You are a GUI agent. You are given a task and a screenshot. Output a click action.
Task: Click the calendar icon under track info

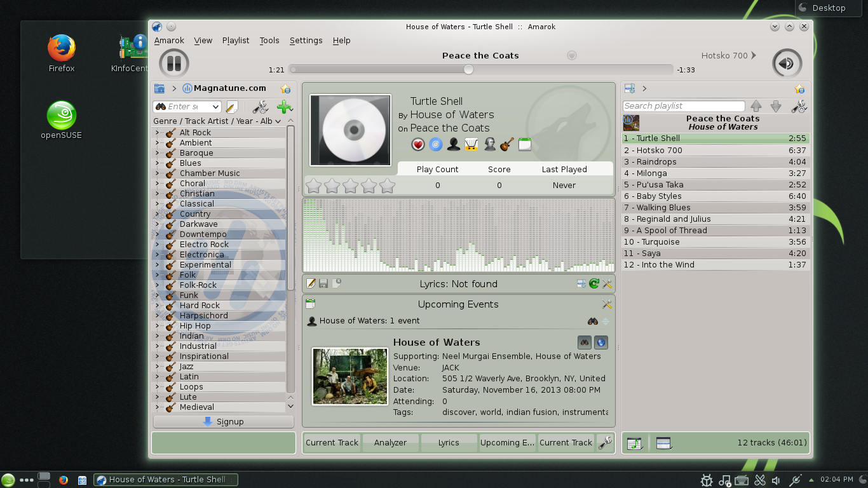pyautogui.click(x=524, y=145)
